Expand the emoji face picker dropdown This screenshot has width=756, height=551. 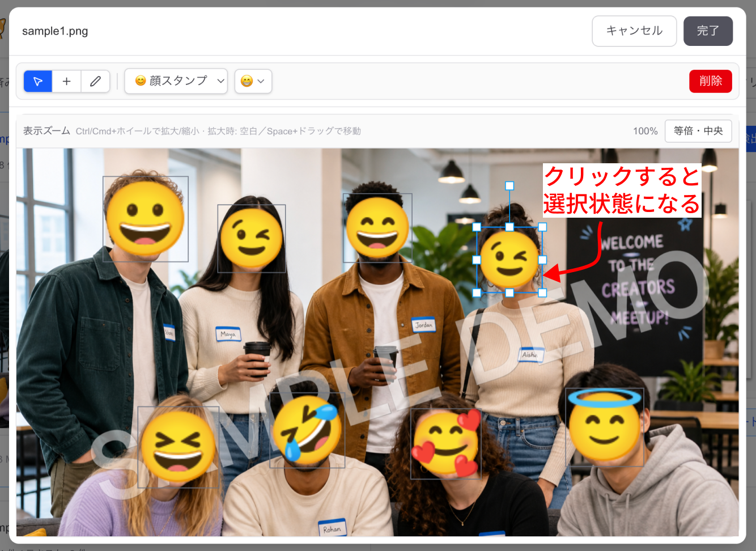253,81
